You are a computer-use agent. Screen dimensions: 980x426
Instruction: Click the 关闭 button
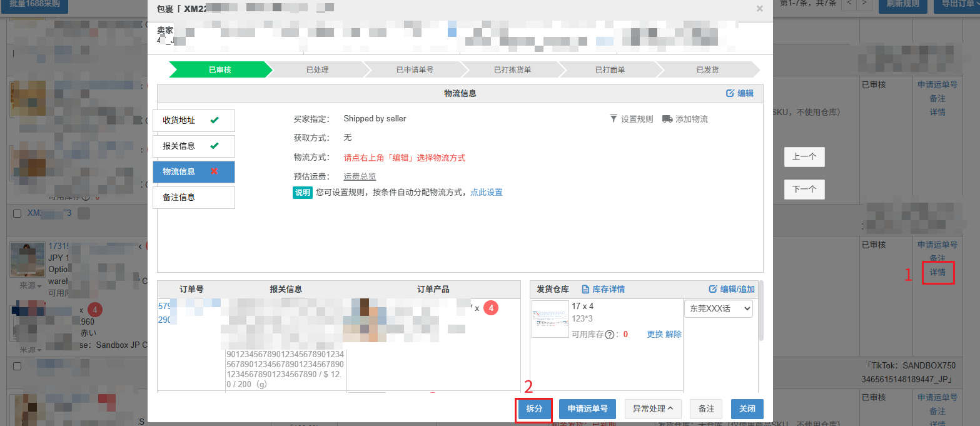747,408
